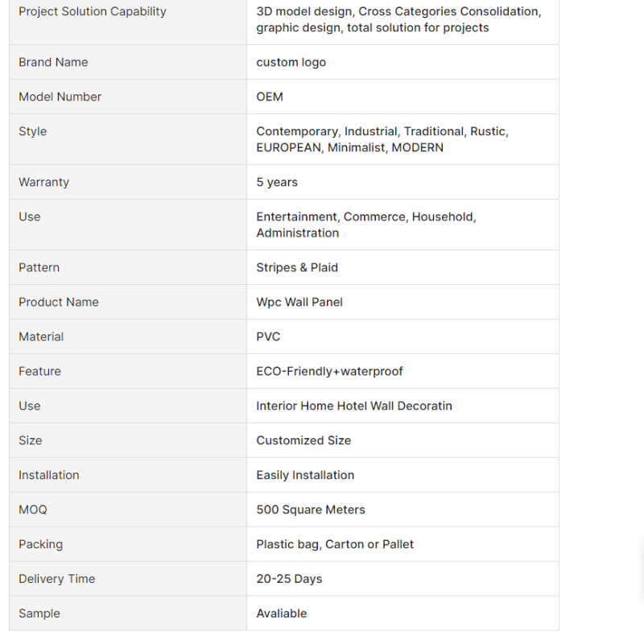Click the "500 Square Meters" MOQ value
644x644 pixels.
[x=311, y=510]
